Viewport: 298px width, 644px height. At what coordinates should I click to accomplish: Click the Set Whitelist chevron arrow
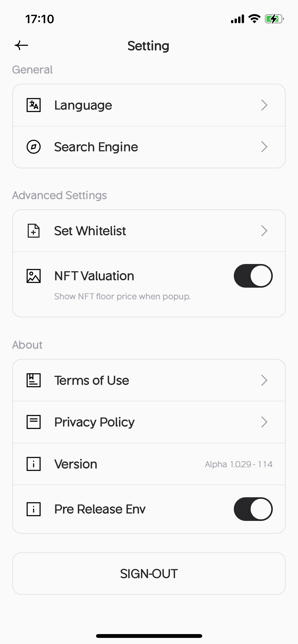pos(264,231)
